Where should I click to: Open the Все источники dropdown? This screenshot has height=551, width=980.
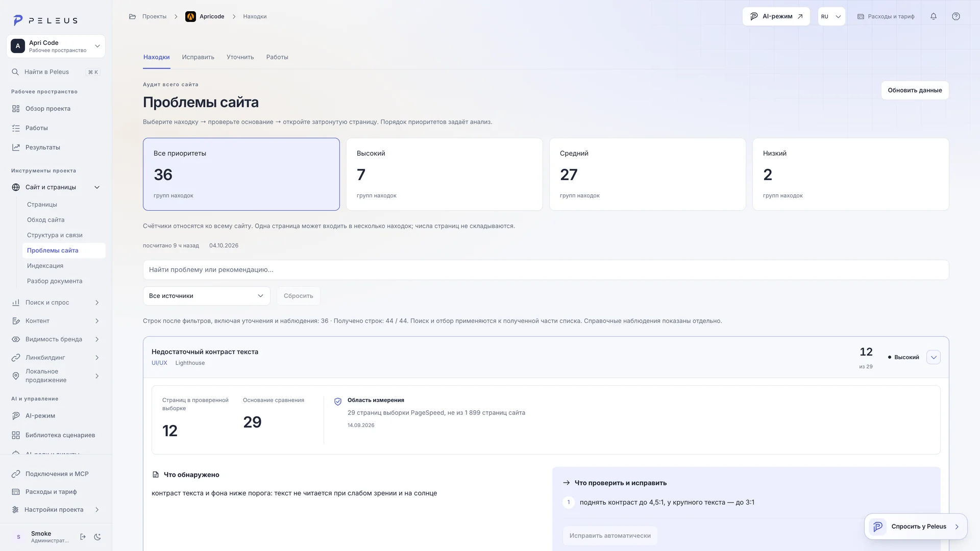(x=206, y=296)
